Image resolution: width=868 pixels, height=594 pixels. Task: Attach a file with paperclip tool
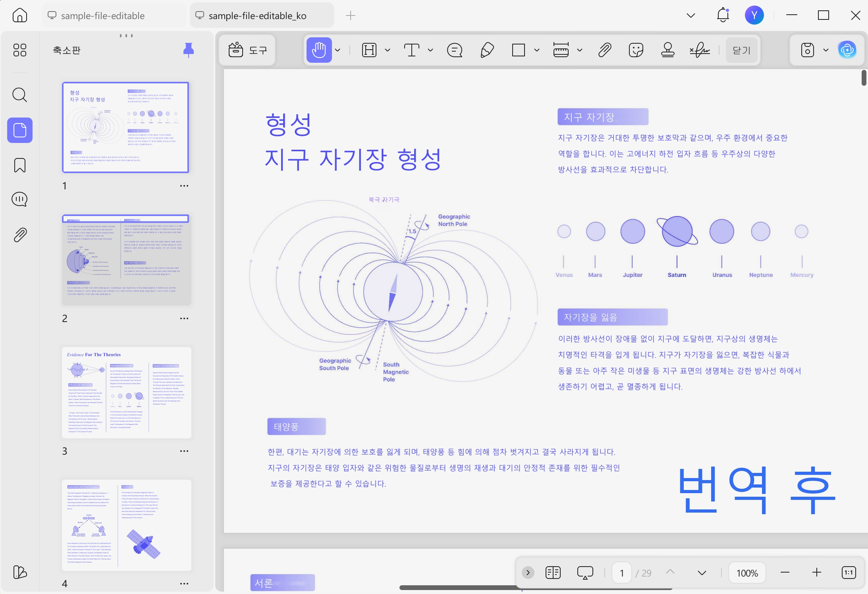click(x=604, y=50)
